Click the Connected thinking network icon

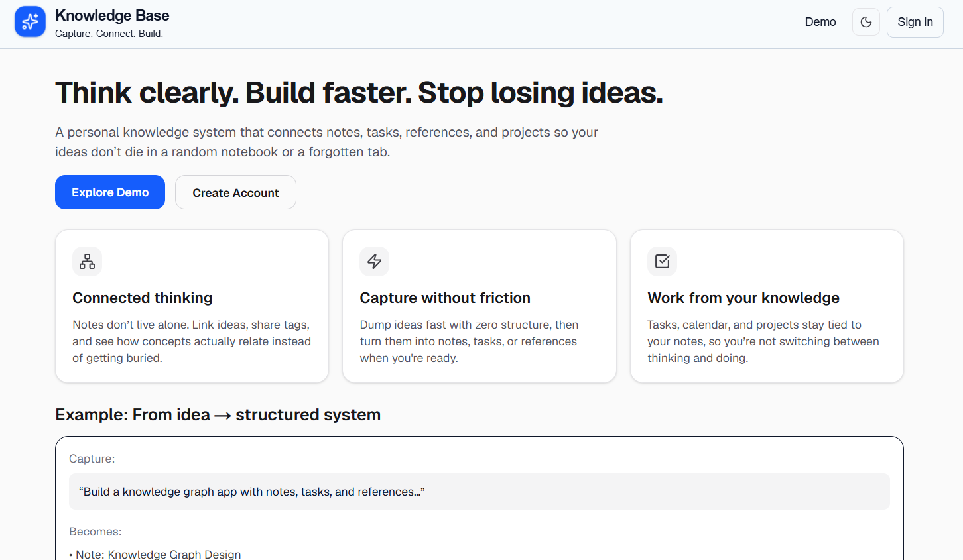point(87,261)
